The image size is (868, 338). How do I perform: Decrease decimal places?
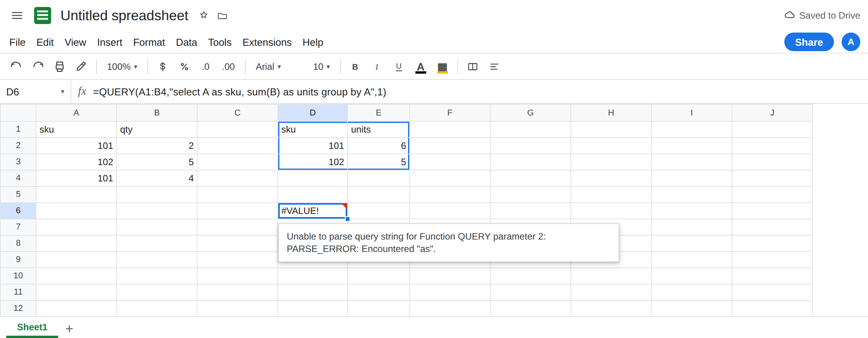pos(205,67)
